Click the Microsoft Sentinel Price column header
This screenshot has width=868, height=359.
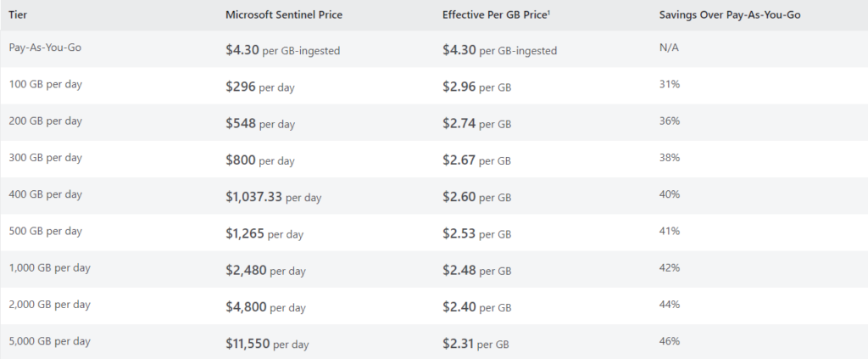pos(284,15)
